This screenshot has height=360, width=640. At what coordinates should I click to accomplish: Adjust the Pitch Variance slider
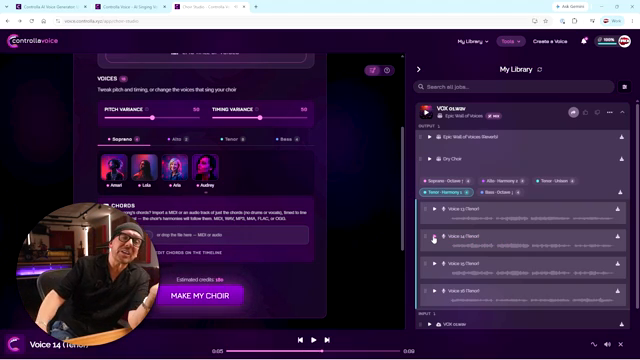point(152,118)
